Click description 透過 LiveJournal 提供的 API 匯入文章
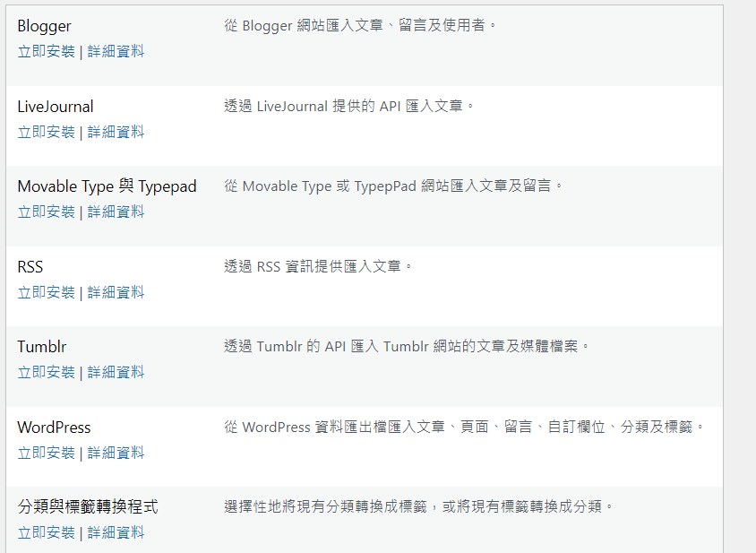This screenshot has width=756, height=553. [x=349, y=106]
